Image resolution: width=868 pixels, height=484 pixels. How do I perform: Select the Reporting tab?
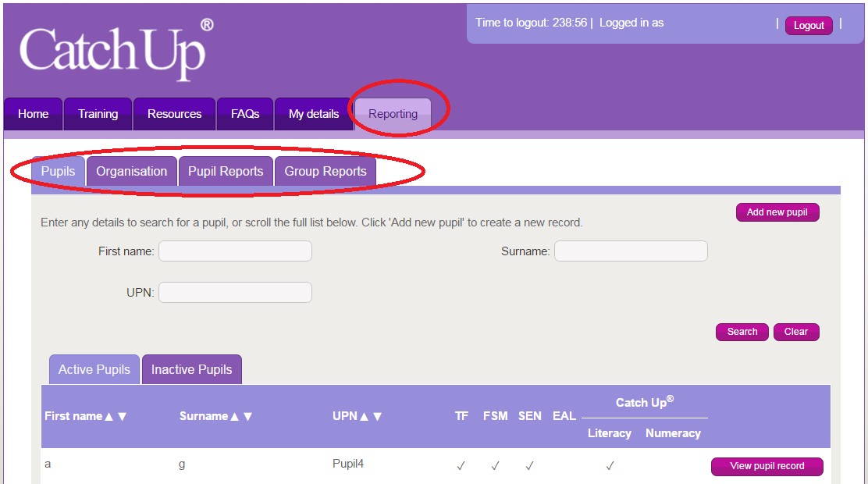(x=393, y=114)
